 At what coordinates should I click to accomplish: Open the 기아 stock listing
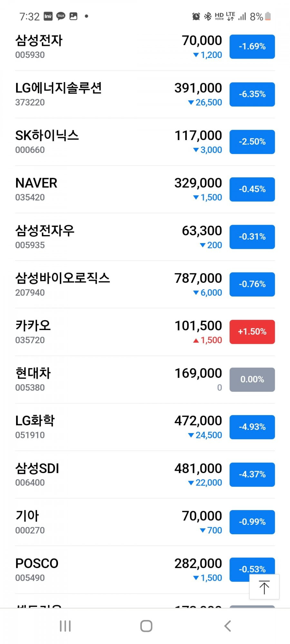tap(145, 522)
